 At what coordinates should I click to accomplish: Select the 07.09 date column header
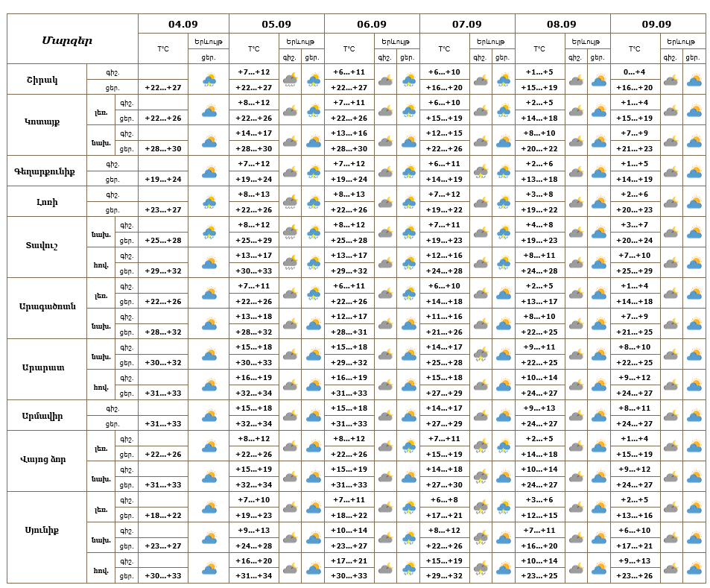click(x=467, y=24)
